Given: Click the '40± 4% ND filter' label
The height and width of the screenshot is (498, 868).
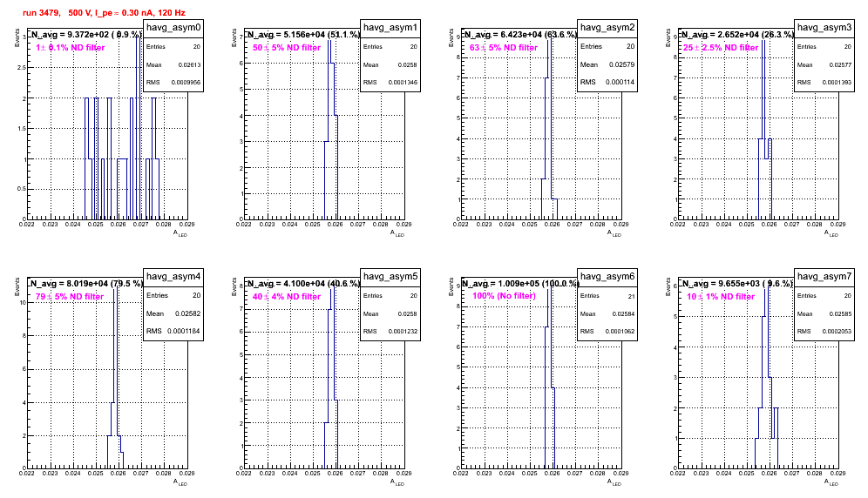Looking at the screenshot, I should [287, 297].
